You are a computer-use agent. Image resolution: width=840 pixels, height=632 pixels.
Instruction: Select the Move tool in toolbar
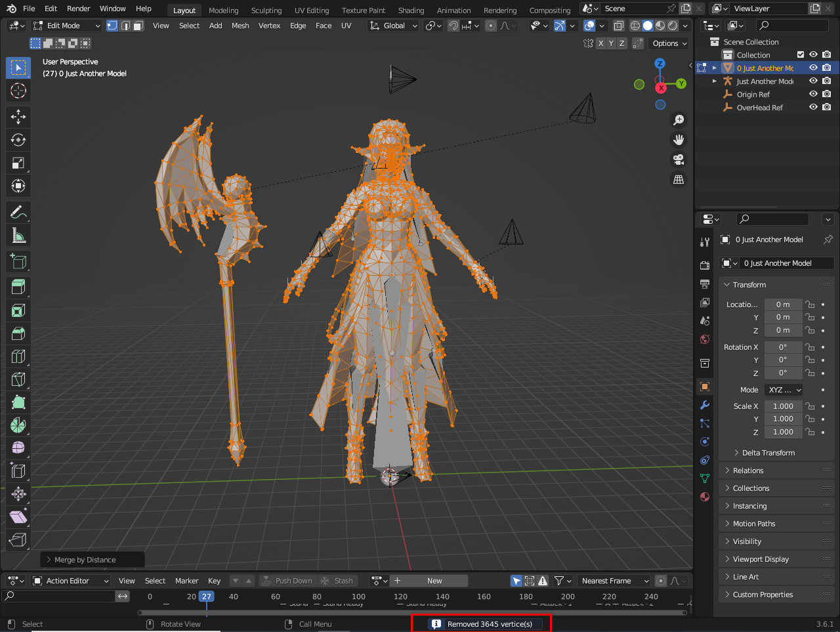pyautogui.click(x=18, y=117)
